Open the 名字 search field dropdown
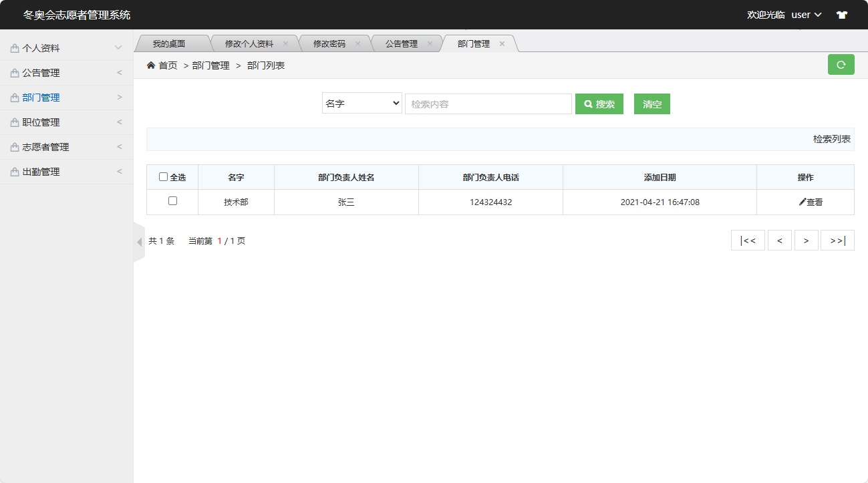 [x=361, y=104]
